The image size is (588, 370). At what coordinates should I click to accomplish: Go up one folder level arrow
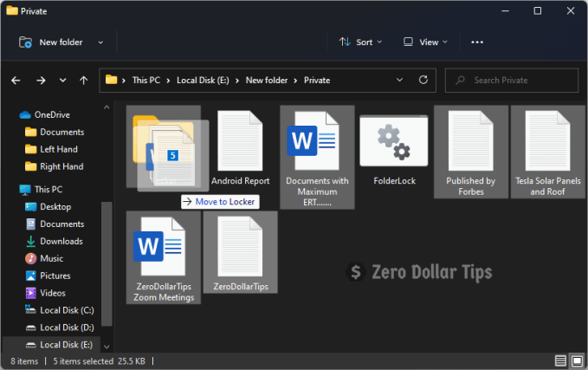[83, 80]
